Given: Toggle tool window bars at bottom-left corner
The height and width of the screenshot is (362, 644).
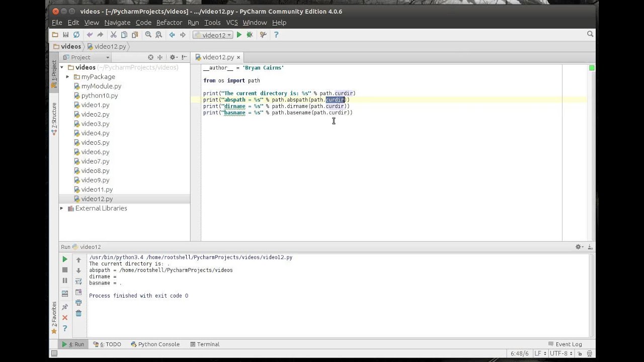Looking at the screenshot, I should point(54,353).
